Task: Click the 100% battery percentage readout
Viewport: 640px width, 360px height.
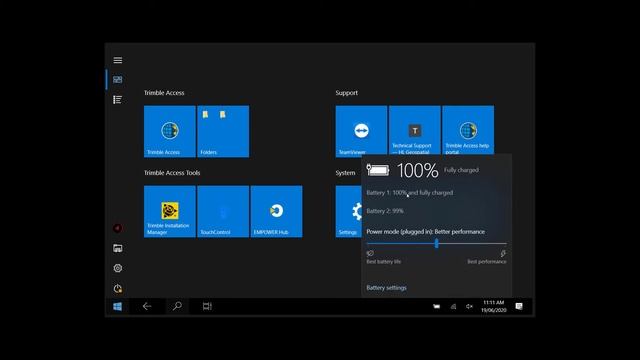Action: pos(418,170)
